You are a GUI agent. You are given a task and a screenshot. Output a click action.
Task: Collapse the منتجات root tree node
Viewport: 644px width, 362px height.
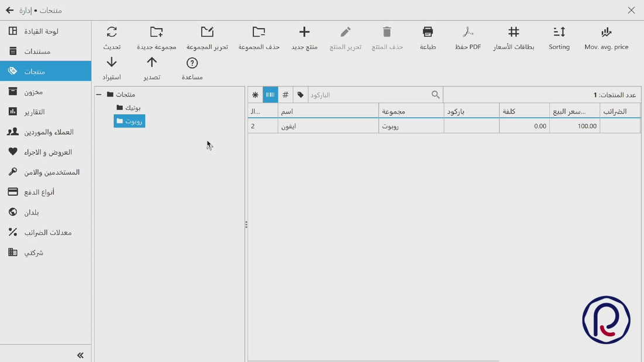99,94
